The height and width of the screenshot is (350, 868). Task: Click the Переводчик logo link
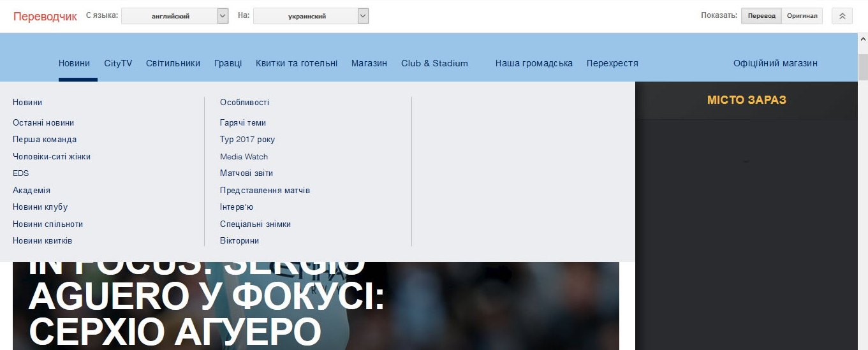(x=45, y=17)
